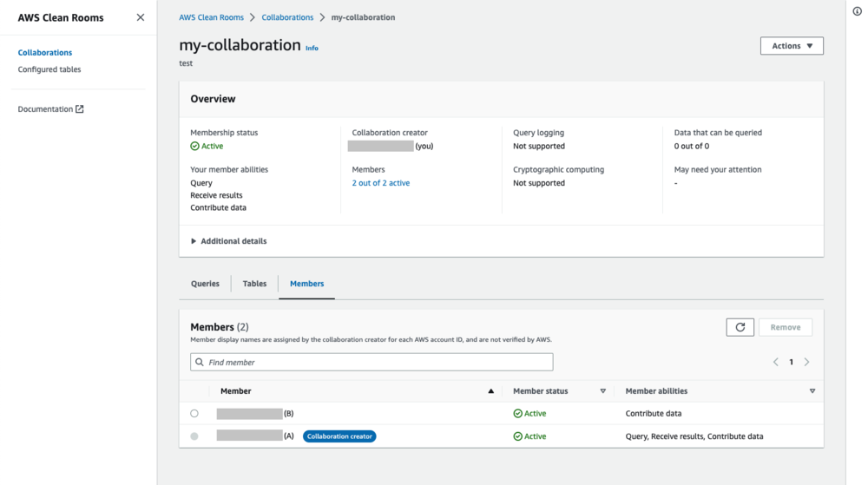This screenshot has height=485, width=868.
Task: Open Documentation external link
Action: coord(50,109)
